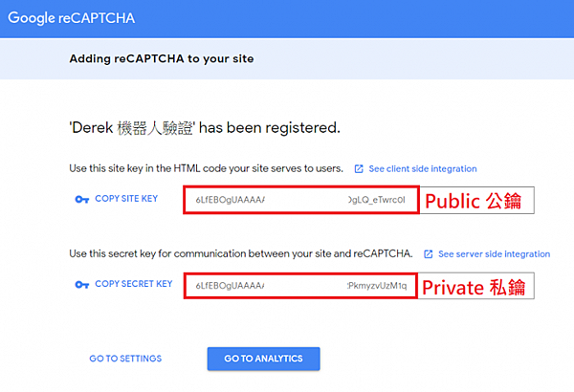The width and height of the screenshot is (574, 392).
Task: Click the 'Adding reCAPTCHA to your site' heading
Action: (161, 59)
